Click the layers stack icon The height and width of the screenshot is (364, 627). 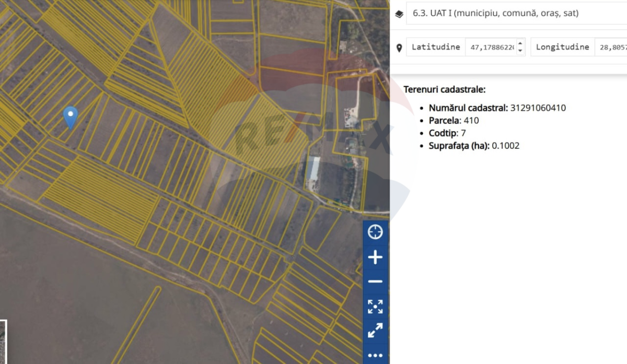pyautogui.click(x=399, y=14)
